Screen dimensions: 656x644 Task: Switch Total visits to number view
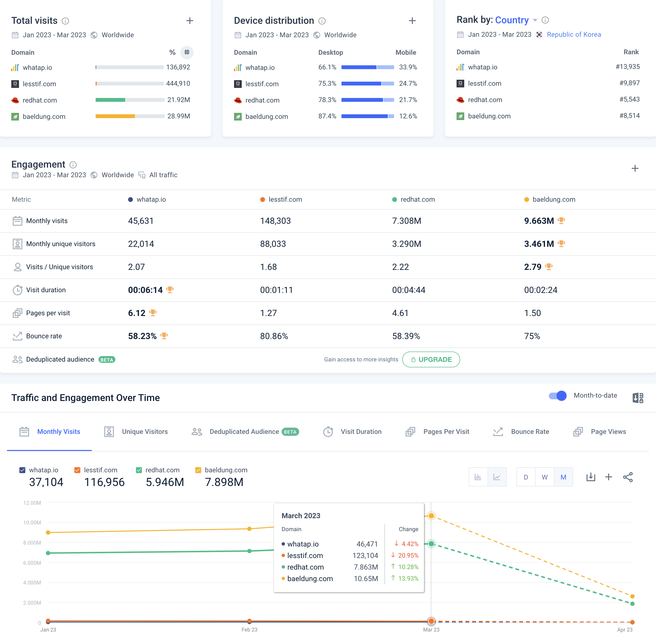coord(187,52)
